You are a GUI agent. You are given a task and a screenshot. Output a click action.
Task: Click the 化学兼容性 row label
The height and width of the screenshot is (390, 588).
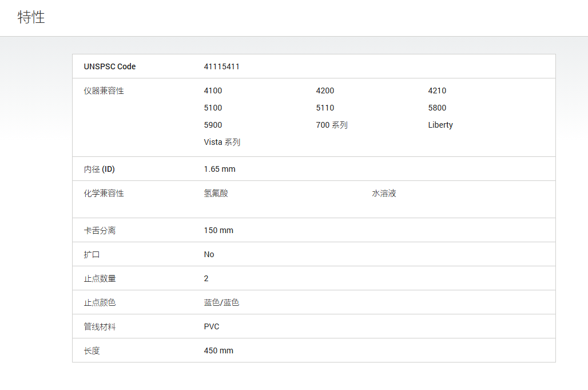[x=104, y=194]
